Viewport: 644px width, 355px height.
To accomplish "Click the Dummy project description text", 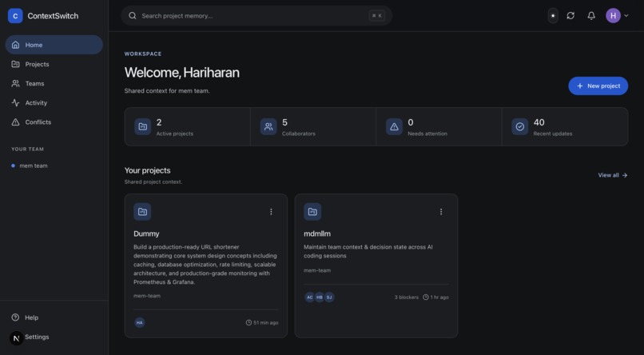I will [x=205, y=265].
